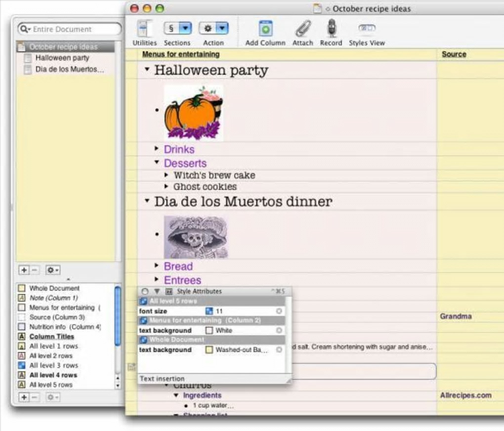Remove section with upper minus button

point(35,270)
